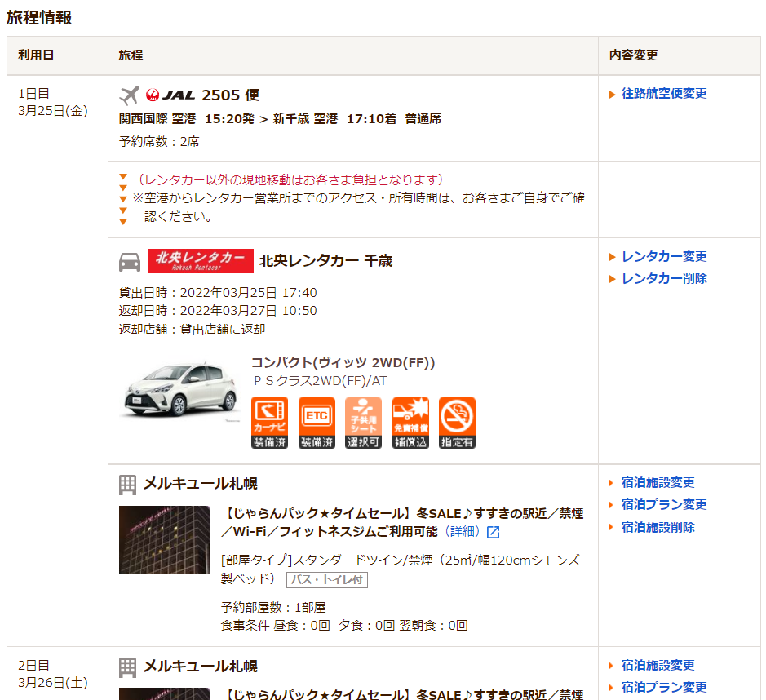The width and height of the screenshot is (766, 700).
Task: Click the day 2 メルキュール札幌 hotel name
Action: point(201,667)
